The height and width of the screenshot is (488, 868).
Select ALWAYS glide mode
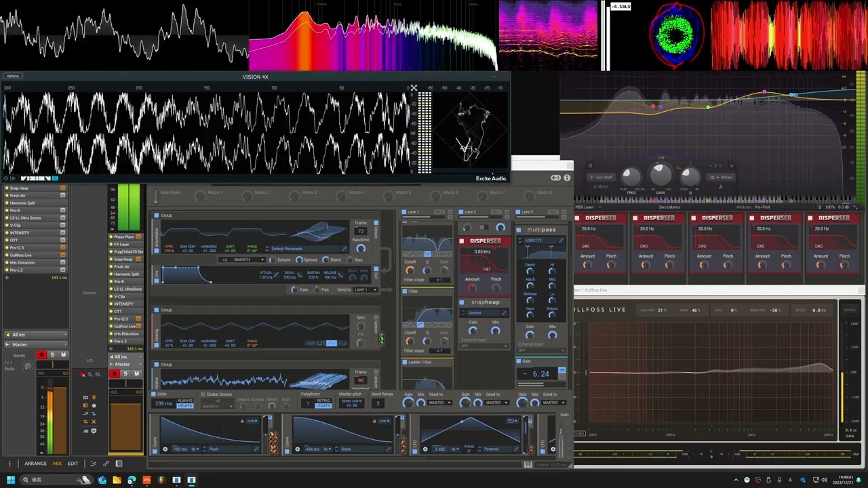tap(185, 401)
